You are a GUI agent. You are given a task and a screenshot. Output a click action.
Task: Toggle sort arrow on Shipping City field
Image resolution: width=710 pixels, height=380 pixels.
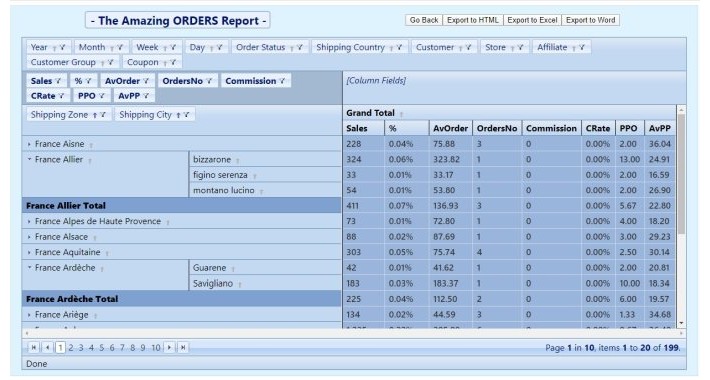[x=178, y=115]
